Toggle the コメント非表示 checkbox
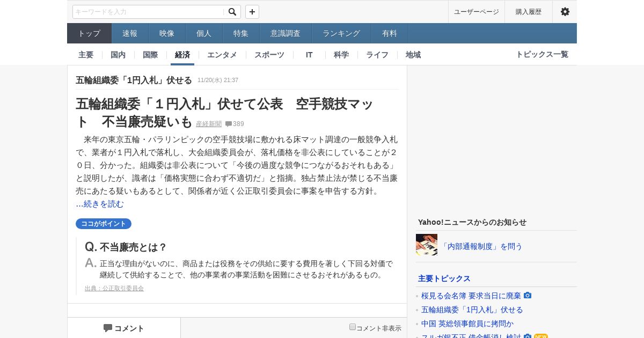Viewport: 644px width, 338px height. (353, 327)
